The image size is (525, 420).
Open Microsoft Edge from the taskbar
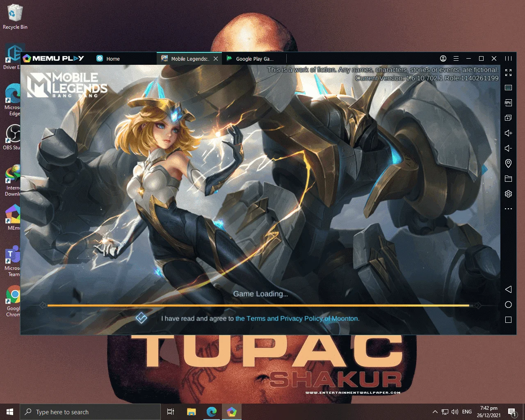(212, 412)
